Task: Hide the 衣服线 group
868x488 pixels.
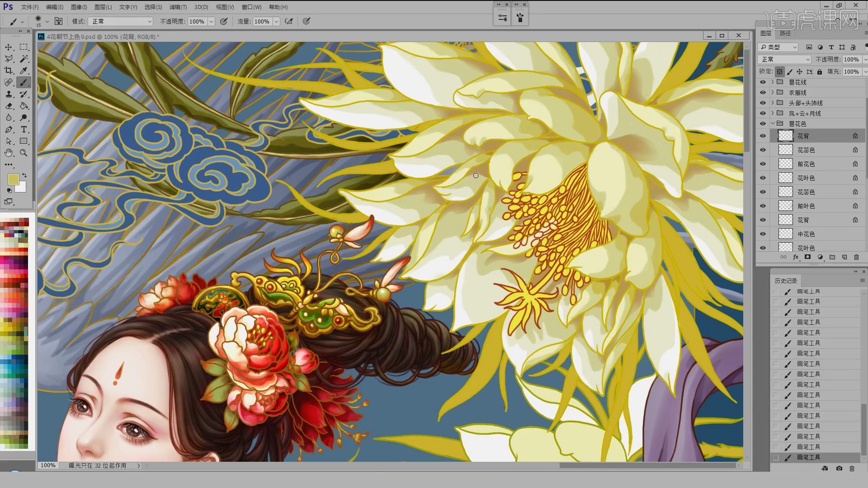Action: pos(763,93)
